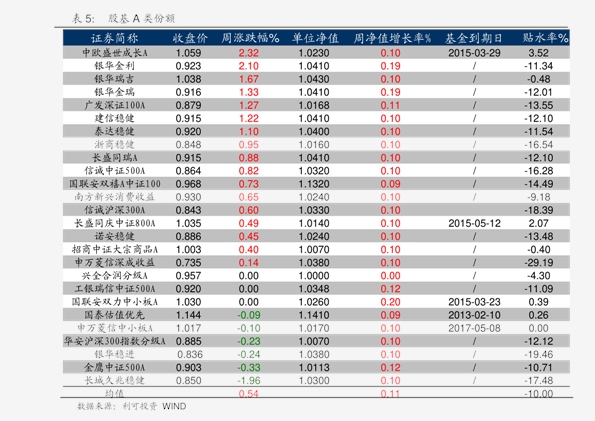Click the maturity date 2015-05-12

pos(474,223)
